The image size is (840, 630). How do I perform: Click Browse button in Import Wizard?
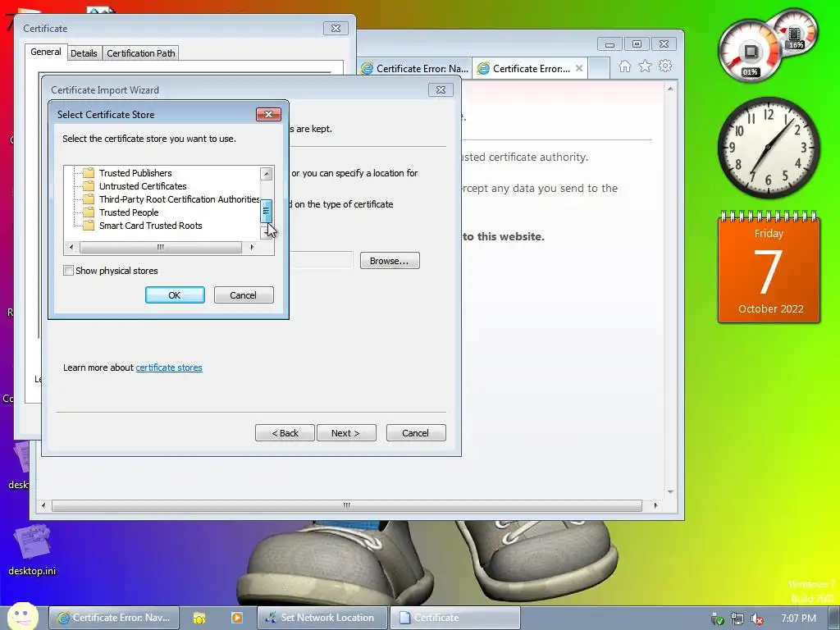pyautogui.click(x=390, y=261)
